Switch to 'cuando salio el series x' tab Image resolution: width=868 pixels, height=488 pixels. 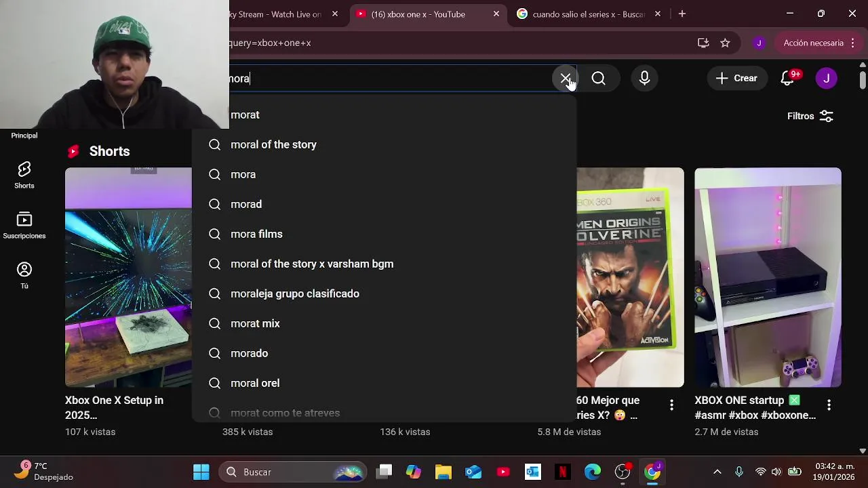tap(590, 14)
